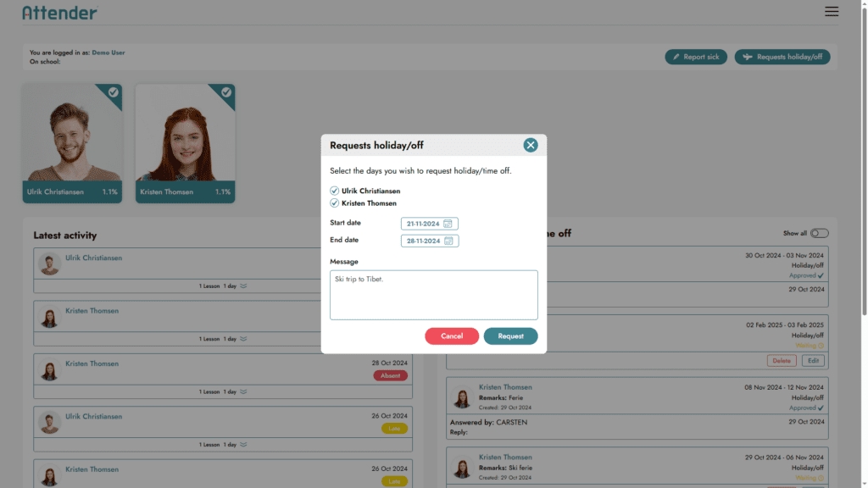
Task: Submit with the Request button
Action: [510, 336]
